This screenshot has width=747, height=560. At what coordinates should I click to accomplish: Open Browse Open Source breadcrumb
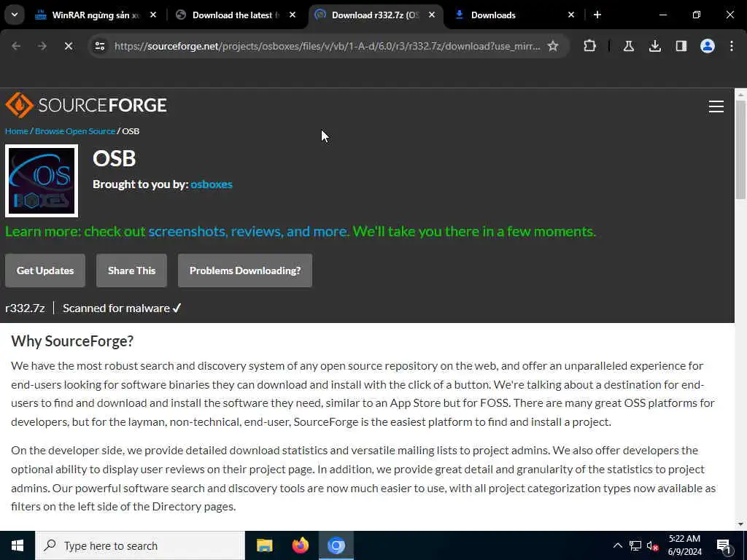pyautogui.click(x=75, y=131)
